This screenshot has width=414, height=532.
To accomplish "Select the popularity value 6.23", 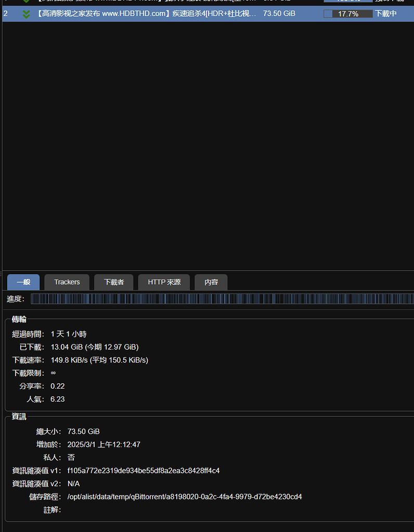I will (57, 399).
